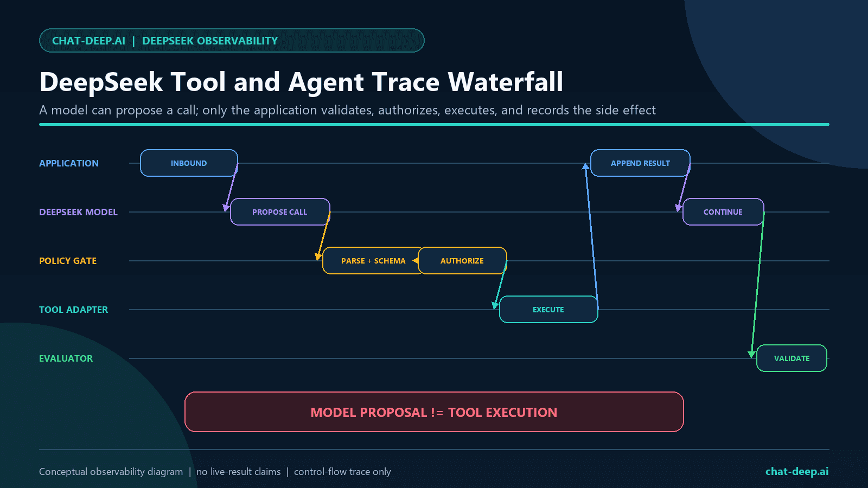Click the EVALUATOR lane label

66,358
